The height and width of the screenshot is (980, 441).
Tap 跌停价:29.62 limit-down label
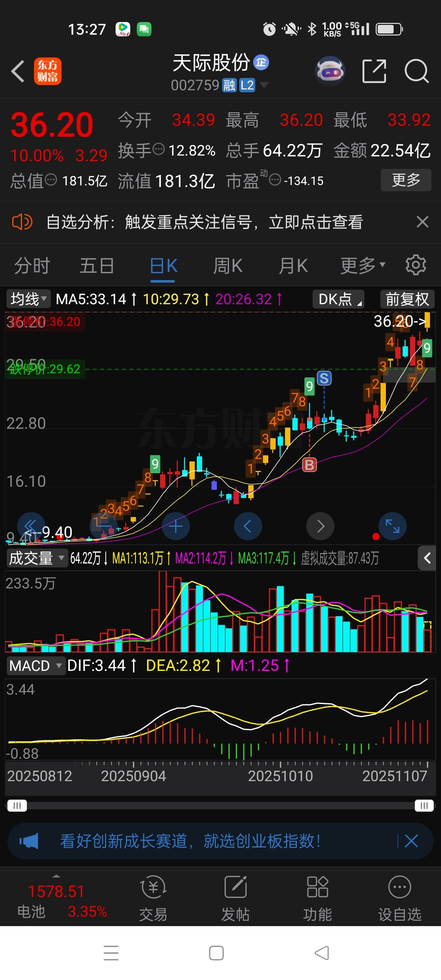45,369
